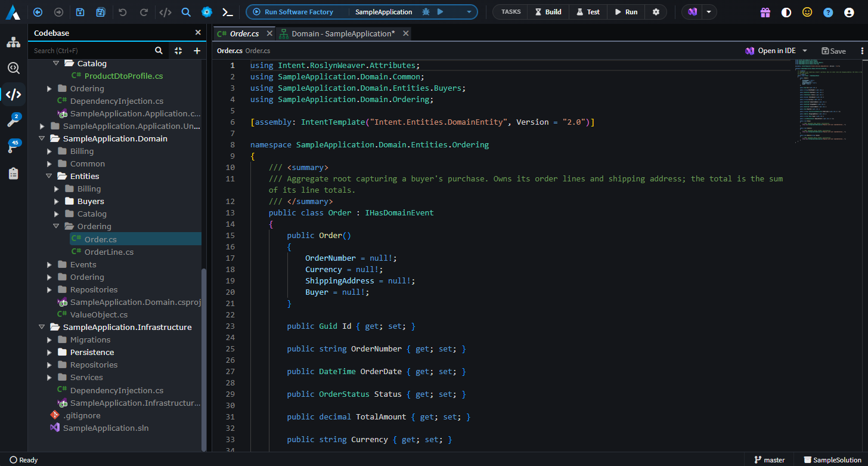Select OrderLine.cs in the tree

108,252
